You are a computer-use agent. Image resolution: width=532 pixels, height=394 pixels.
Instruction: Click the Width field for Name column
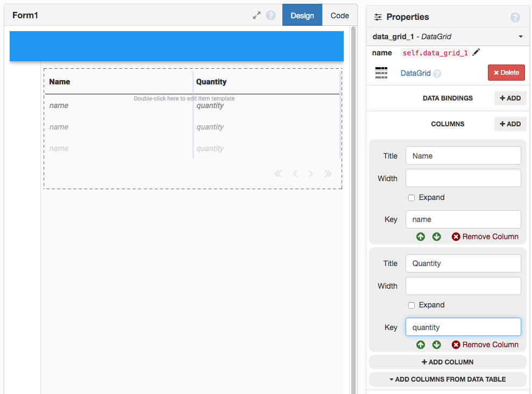click(463, 178)
